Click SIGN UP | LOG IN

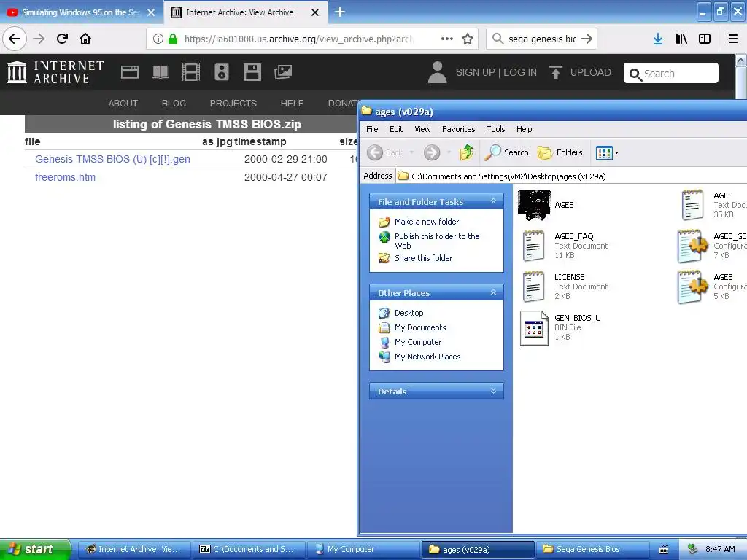coord(496,72)
